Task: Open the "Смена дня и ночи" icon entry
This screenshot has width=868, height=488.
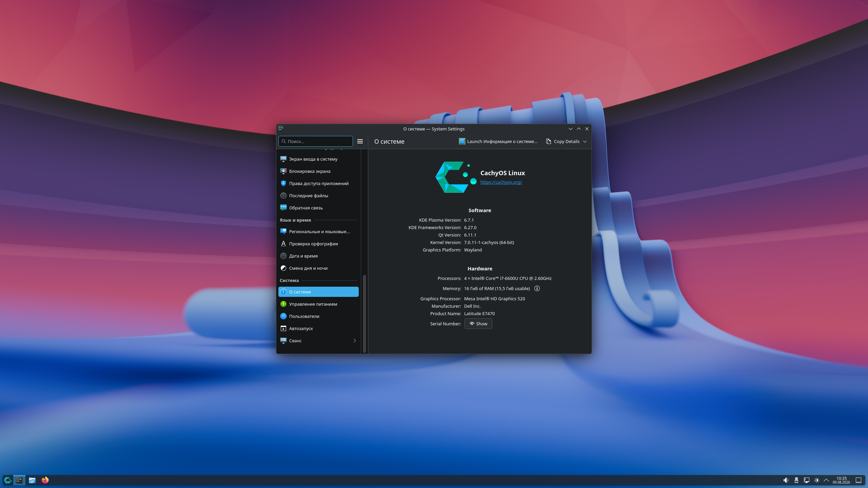Action: click(318, 268)
